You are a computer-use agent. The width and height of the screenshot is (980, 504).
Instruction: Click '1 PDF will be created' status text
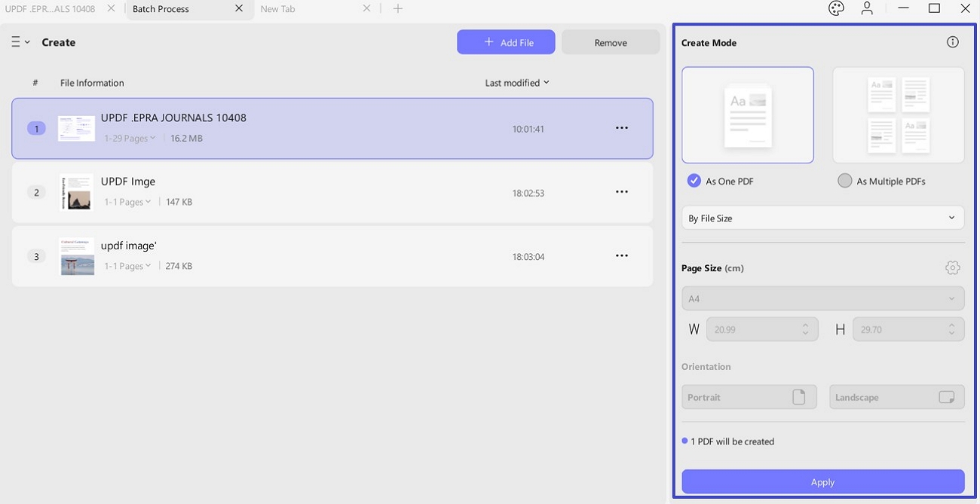tap(732, 441)
